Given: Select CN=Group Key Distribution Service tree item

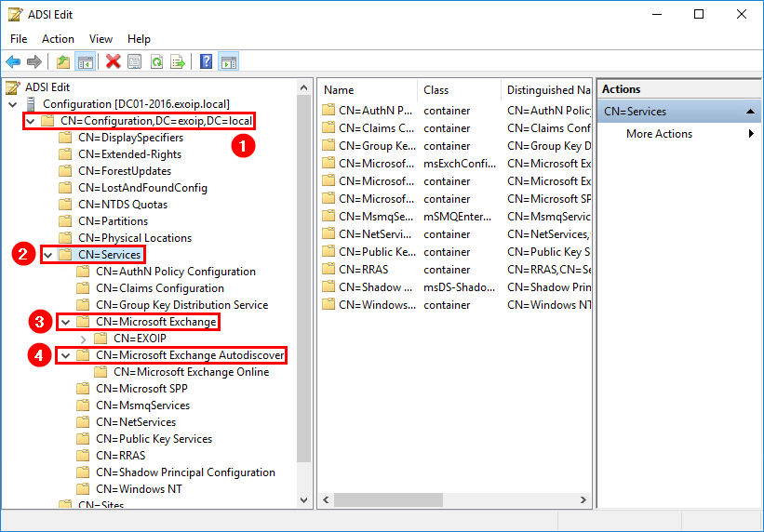Looking at the screenshot, I should [182, 305].
